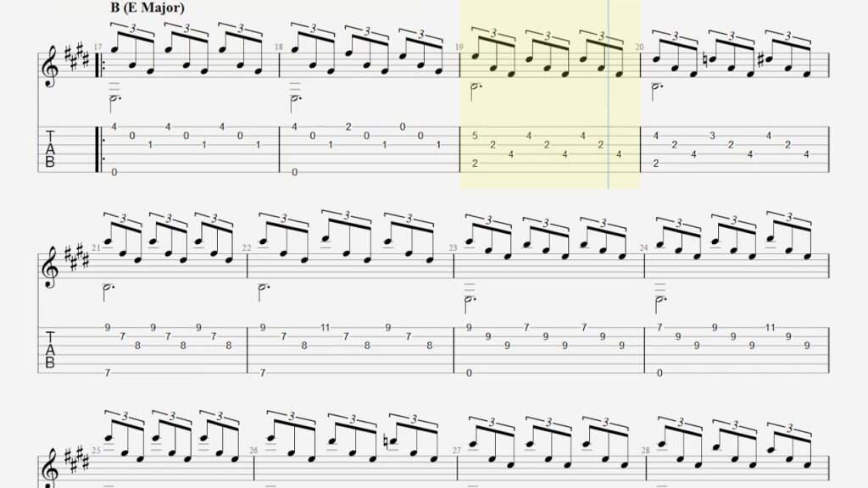Click fret number 5 in measure 19 tab
Viewport: 868px width, 488px height.
[x=475, y=136]
